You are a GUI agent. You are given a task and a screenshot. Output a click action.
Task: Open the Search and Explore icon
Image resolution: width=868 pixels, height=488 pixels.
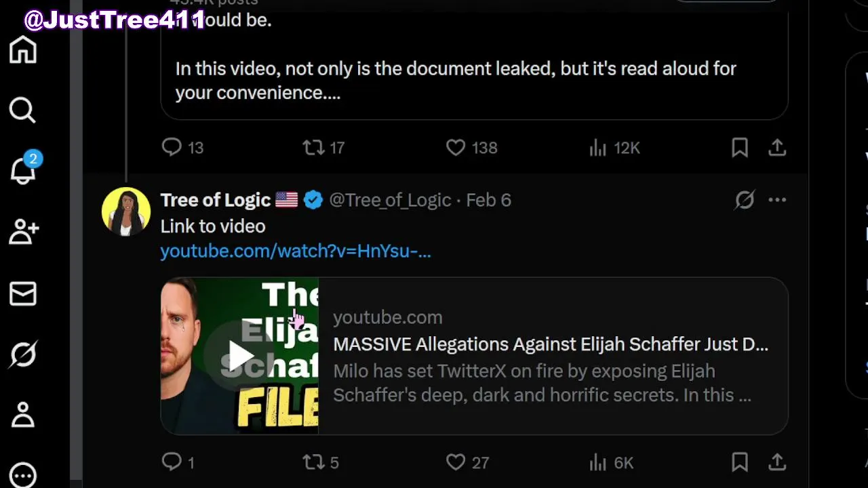click(x=22, y=110)
